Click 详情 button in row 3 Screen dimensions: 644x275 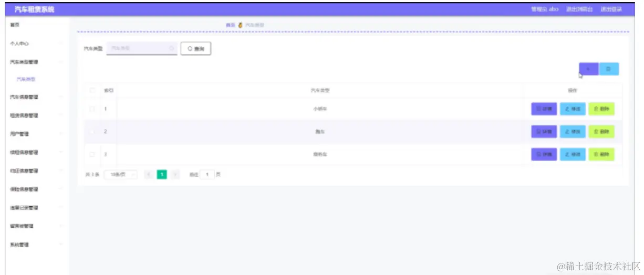point(544,154)
